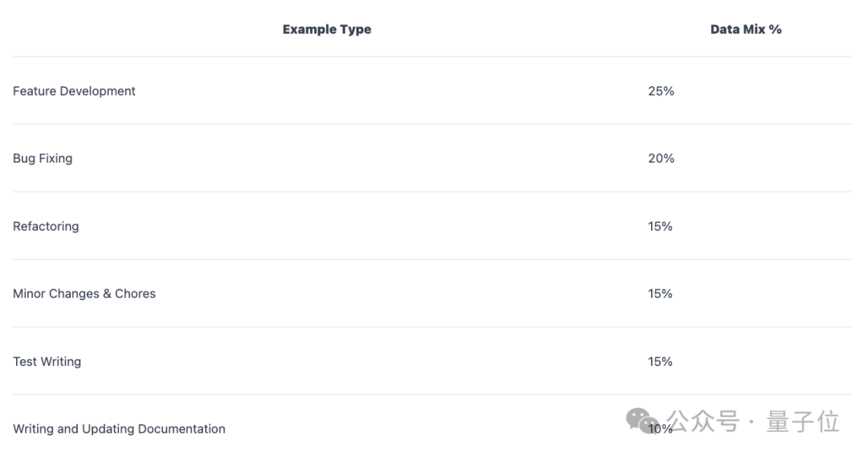Click the 10% value for Documentation
The width and height of the screenshot is (868, 457).
click(660, 430)
